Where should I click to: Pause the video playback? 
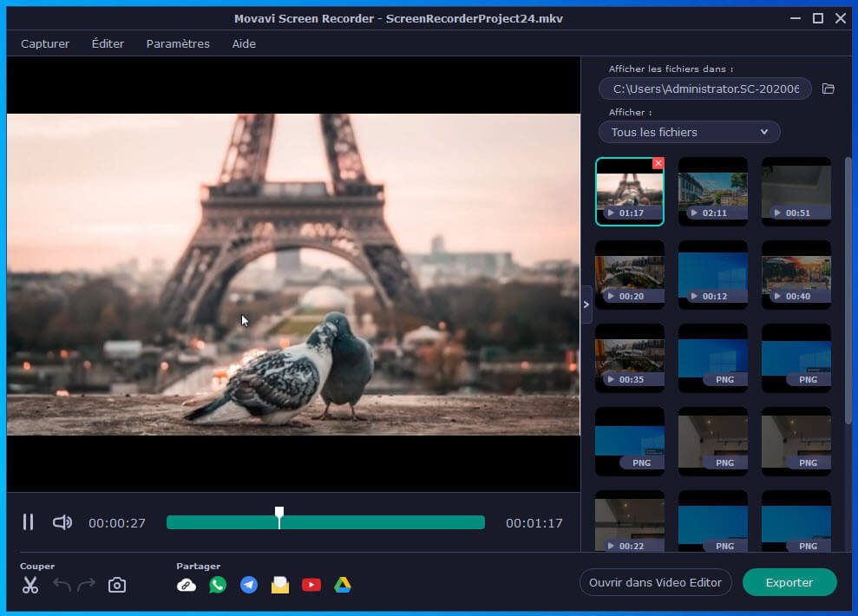(x=28, y=522)
